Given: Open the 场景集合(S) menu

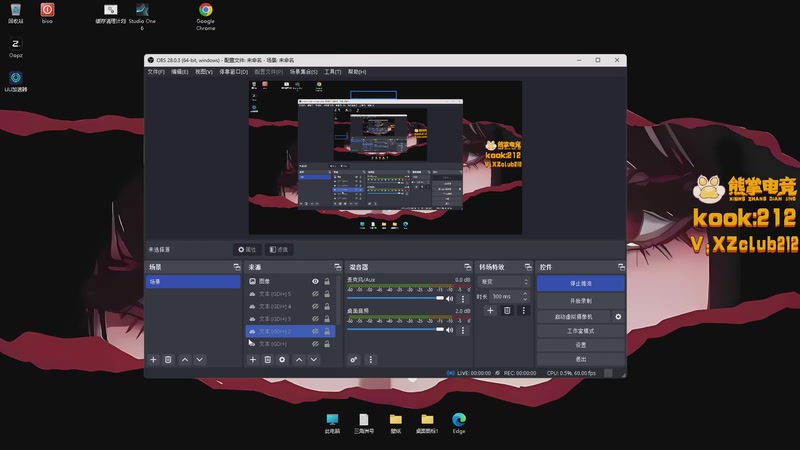Looking at the screenshot, I should (304, 72).
